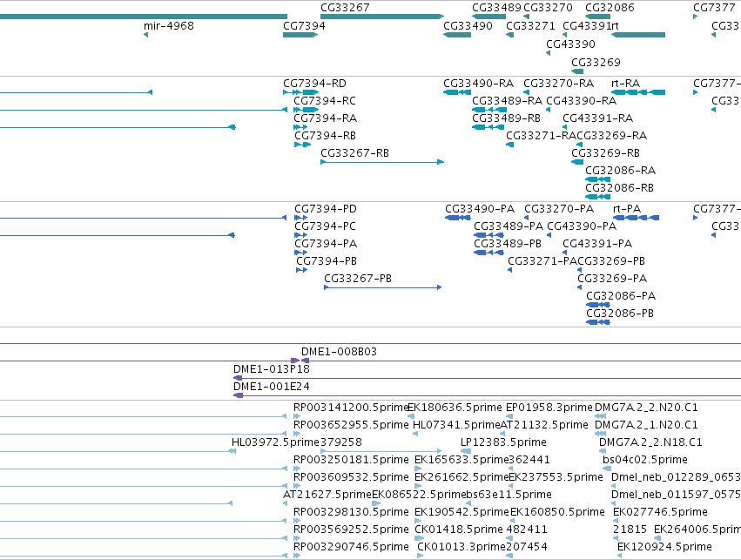Click the CG43391-RA transcript label
This screenshot has height=560, width=741.
click(598, 118)
